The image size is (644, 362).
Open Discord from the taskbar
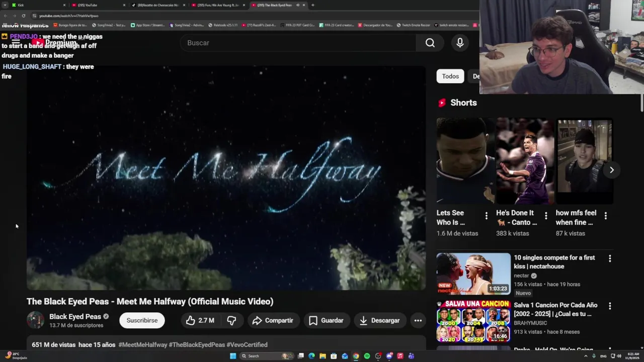[389, 356]
